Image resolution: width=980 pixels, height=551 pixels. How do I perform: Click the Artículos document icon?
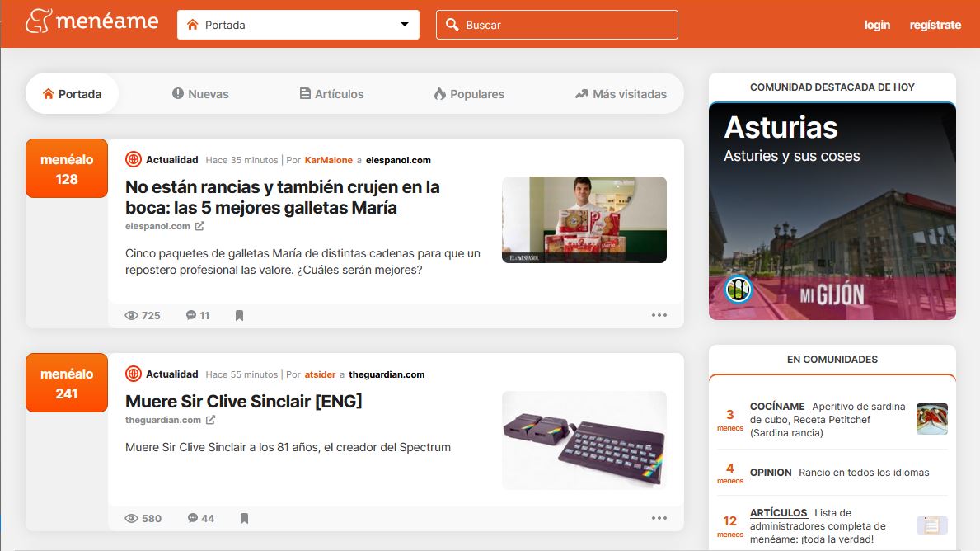point(304,93)
